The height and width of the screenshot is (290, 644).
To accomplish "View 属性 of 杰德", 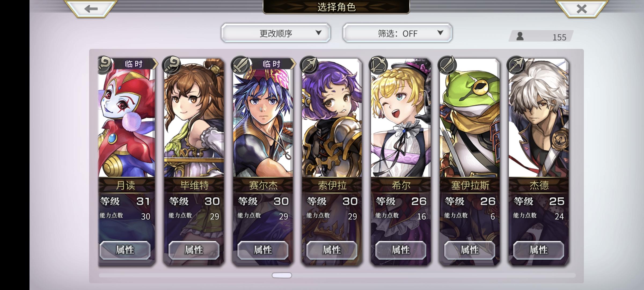I will coord(539,250).
